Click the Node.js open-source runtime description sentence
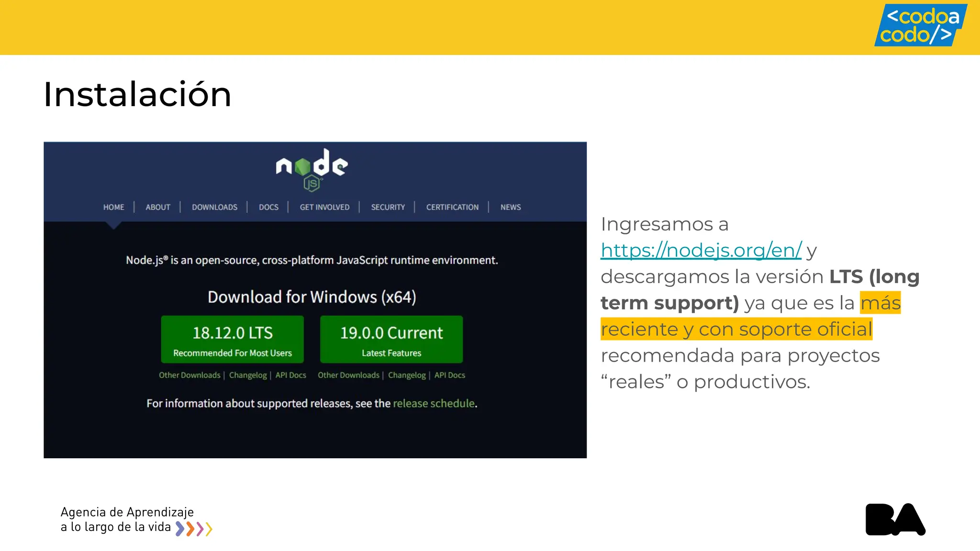Viewport: 980px width, 551px height. coord(312,260)
